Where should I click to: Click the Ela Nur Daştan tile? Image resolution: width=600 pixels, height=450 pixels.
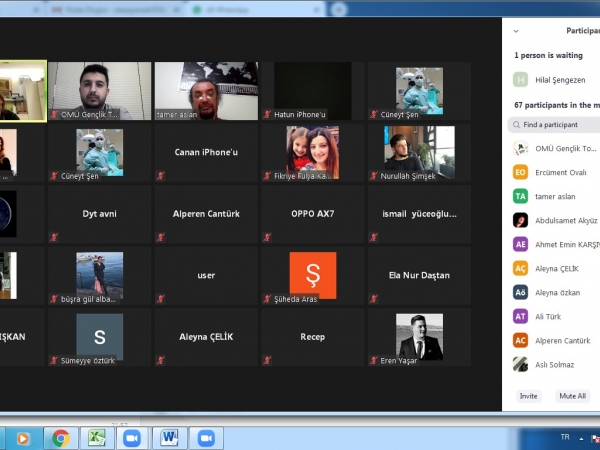point(419,276)
